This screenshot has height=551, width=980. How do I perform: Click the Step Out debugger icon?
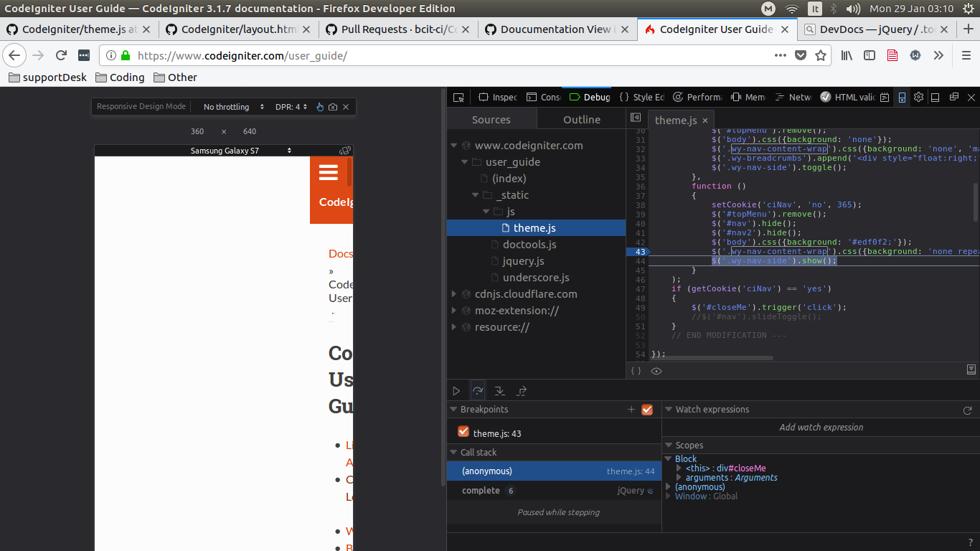[x=522, y=391]
